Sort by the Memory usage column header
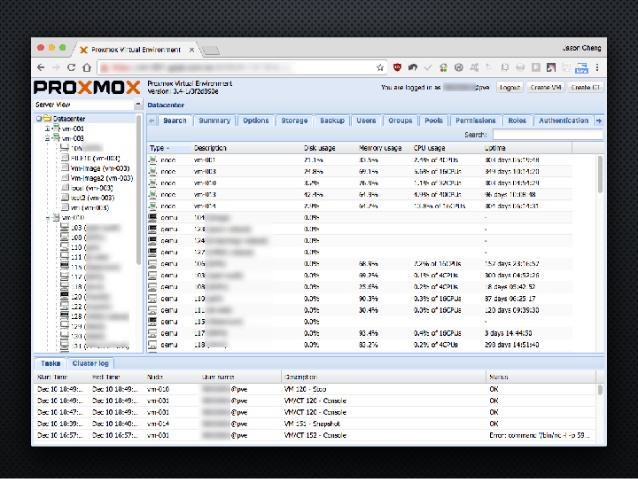The image size is (638, 479). point(384,148)
